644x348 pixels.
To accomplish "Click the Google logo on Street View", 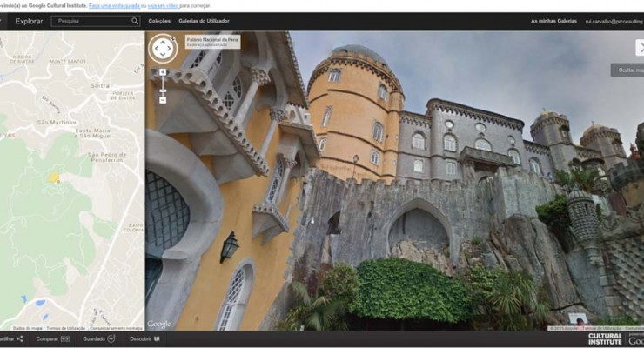I will [x=158, y=325].
